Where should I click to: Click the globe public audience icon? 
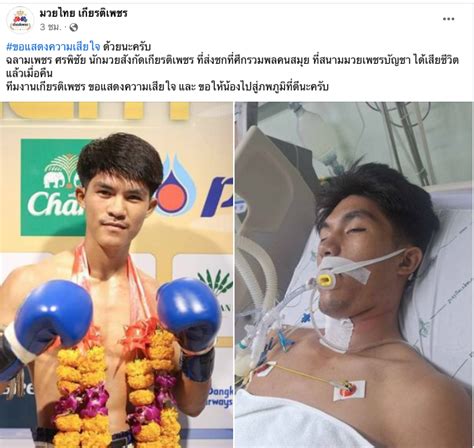[73, 27]
